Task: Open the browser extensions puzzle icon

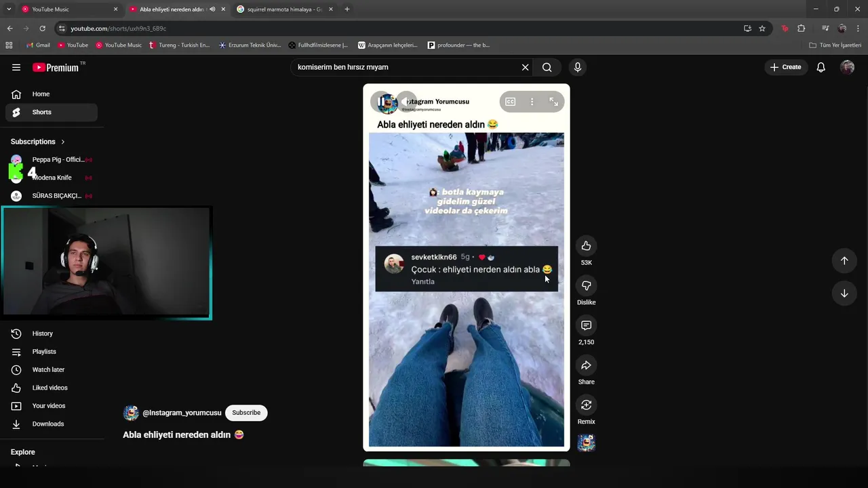Action: coord(801,28)
